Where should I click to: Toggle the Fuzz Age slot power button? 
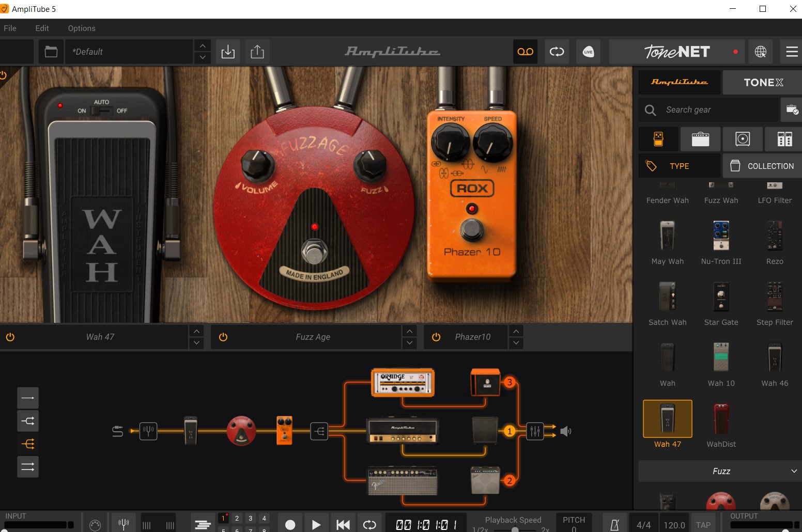click(223, 337)
